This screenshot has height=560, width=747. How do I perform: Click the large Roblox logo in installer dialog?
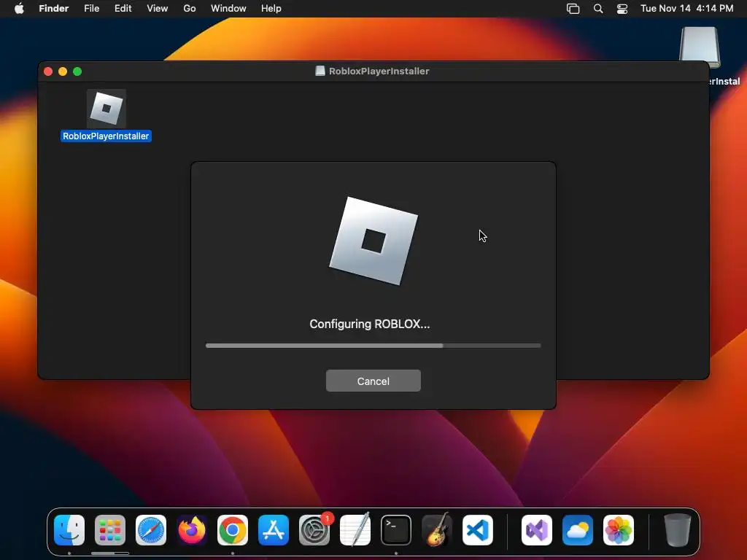(x=373, y=241)
